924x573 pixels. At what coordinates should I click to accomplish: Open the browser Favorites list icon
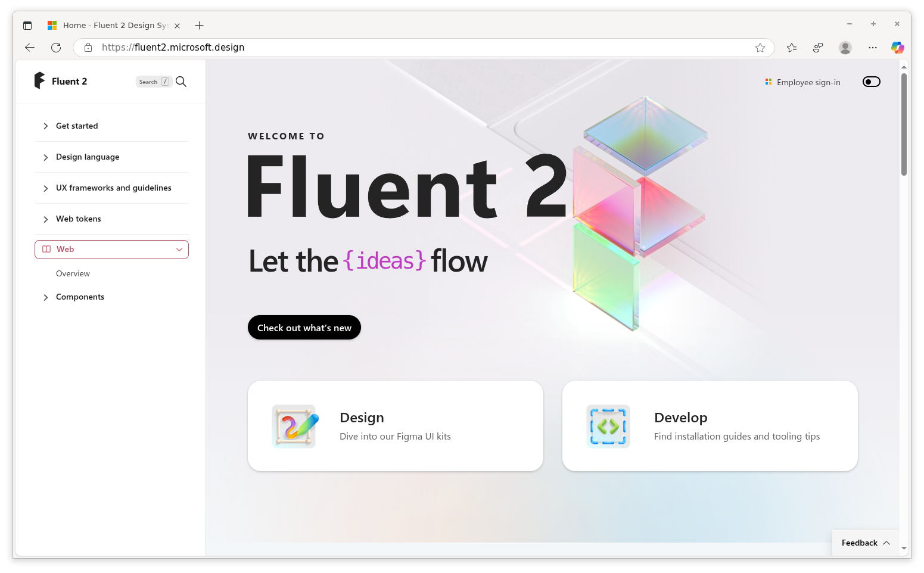tap(792, 48)
